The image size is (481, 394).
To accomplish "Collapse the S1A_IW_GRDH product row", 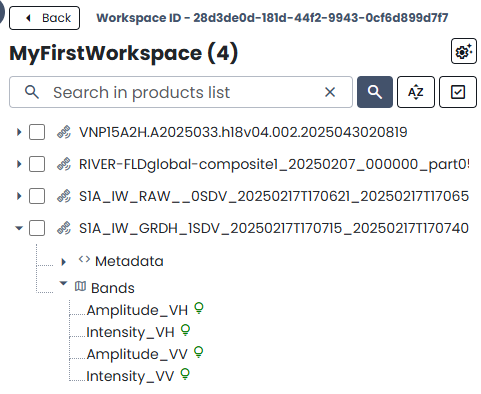I will 19,228.
